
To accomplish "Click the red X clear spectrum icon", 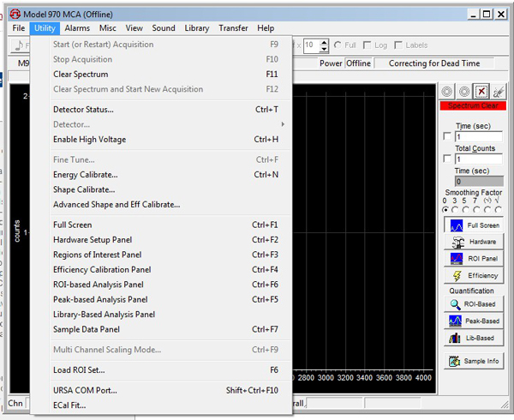I will click(481, 92).
